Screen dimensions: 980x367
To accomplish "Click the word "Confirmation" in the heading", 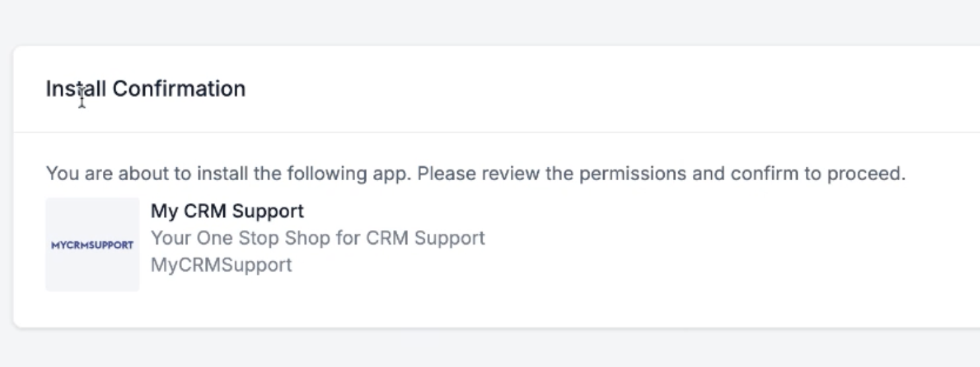I will 179,89.
